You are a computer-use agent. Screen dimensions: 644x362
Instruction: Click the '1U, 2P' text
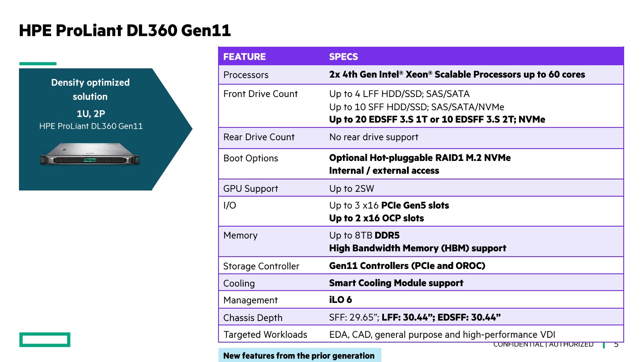[90, 114]
